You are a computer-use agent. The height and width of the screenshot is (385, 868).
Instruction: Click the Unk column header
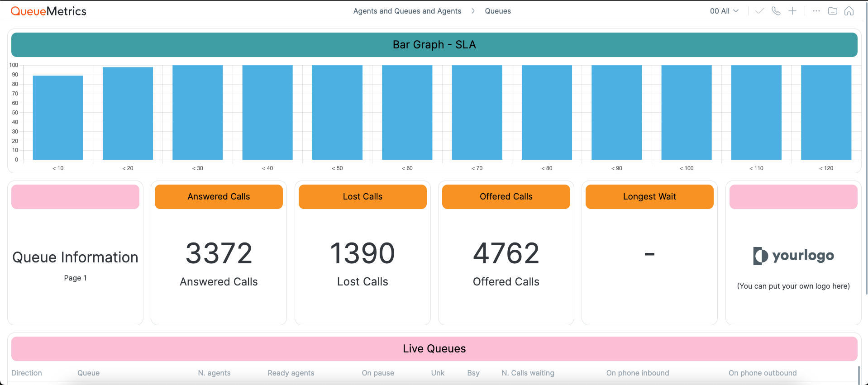pyautogui.click(x=438, y=373)
